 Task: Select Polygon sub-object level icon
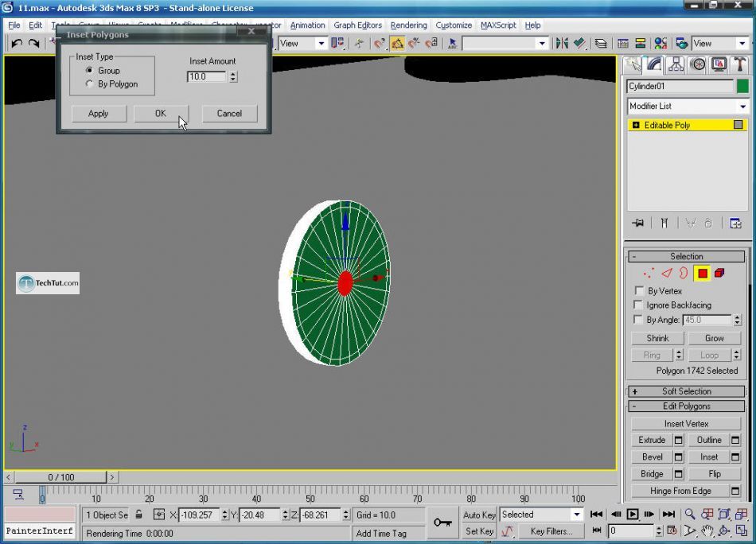(x=702, y=274)
